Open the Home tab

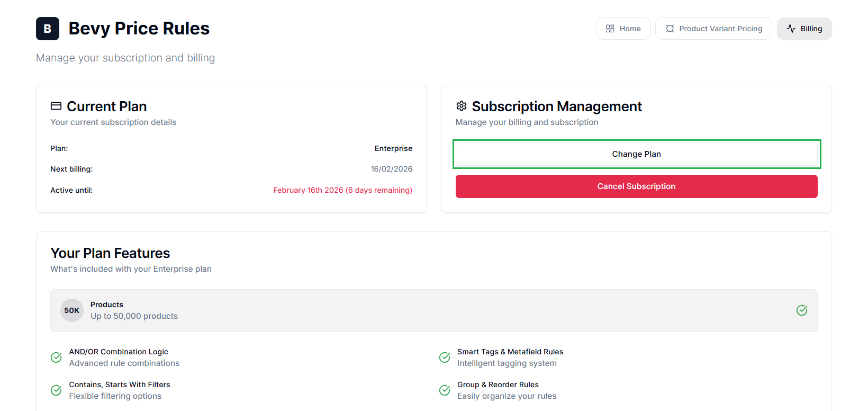(x=623, y=29)
